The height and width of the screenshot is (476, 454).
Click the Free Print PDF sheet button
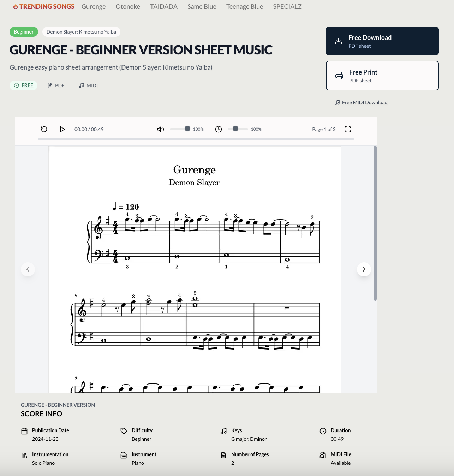click(x=382, y=76)
